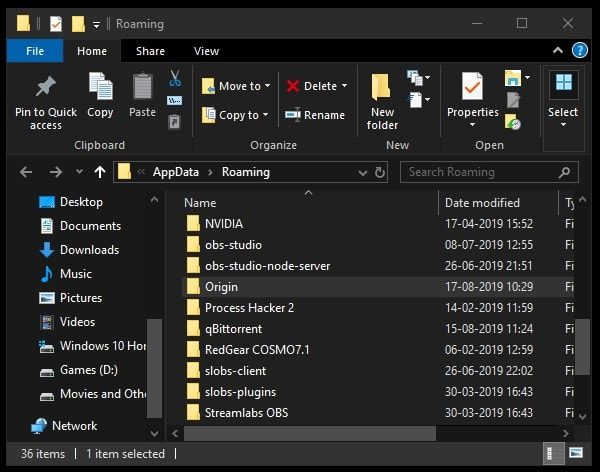Switch to the Home tab
600x472 pixels.
(92, 51)
